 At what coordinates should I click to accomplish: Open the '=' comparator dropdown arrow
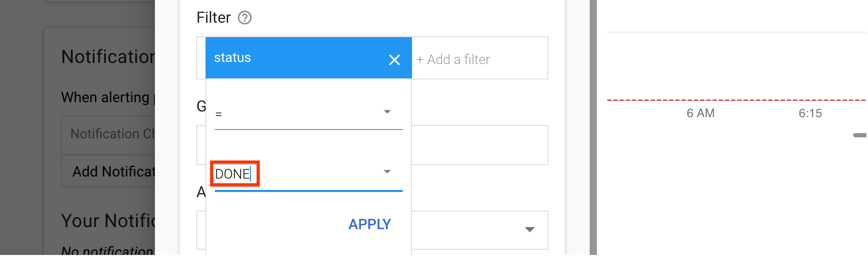pyautogui.click(x=387, y=112)
